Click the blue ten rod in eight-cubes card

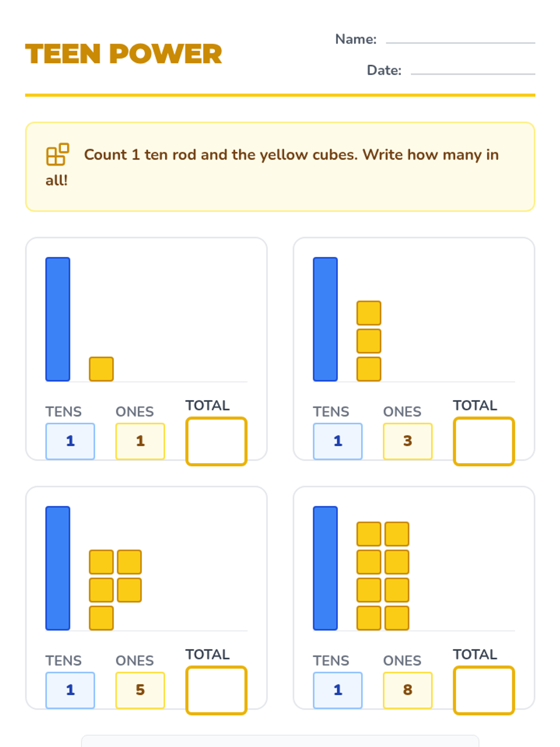click(x=325, y=568)
